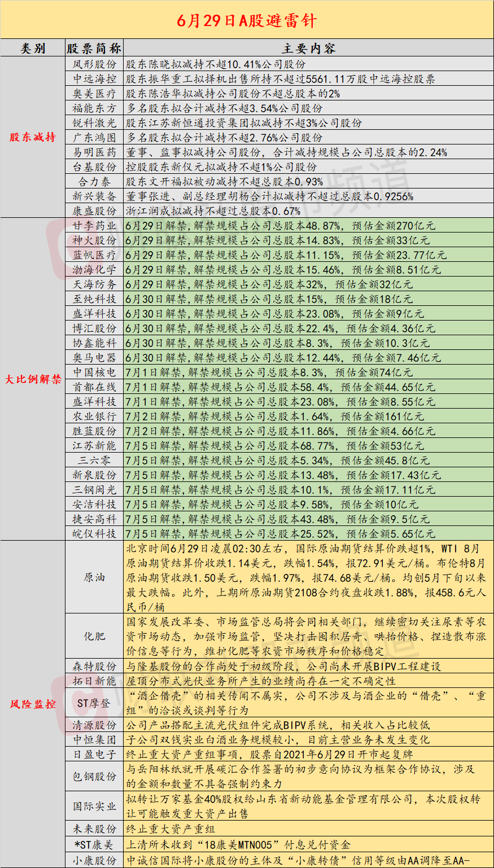The image size is (494, 868).
Task: Click stock name 中远海控
Action: tap(94, 79)
